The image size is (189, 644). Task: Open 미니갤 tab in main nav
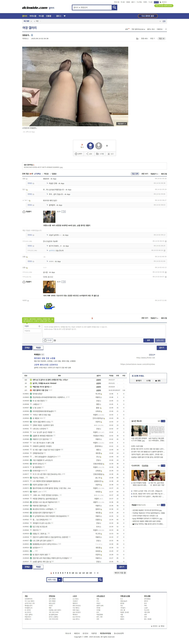pyautogui.click(x=41, y=16)
